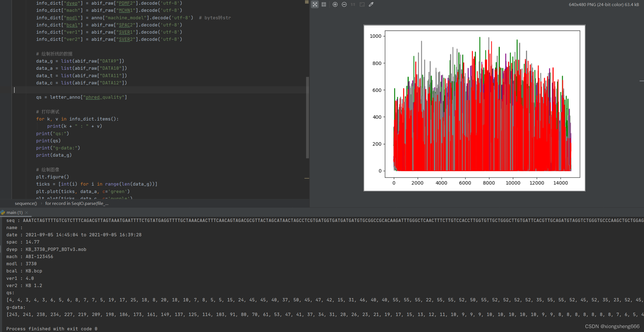Click the 'for record in SeqIO.parse' breadcrumb
Image resolution: width=644 pixels, height=332 pixels.
(77, 203)
